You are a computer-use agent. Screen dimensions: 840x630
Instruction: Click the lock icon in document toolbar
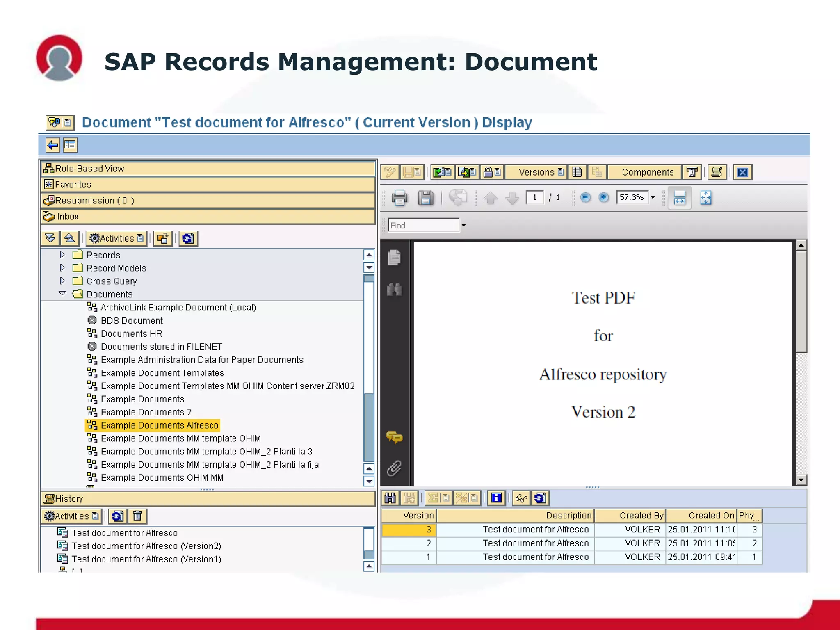click(492, 172)
